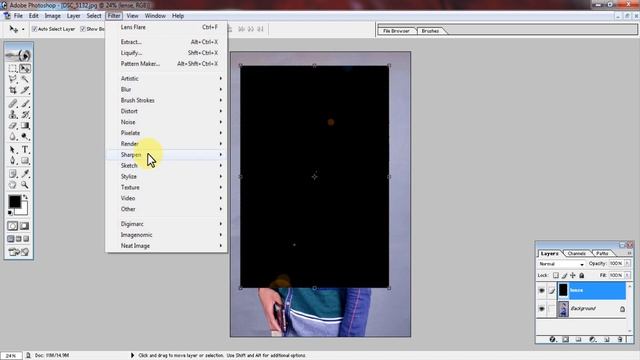
Task: Toggle Auto Select Layer checkbox
Action: tap(35, 29)
